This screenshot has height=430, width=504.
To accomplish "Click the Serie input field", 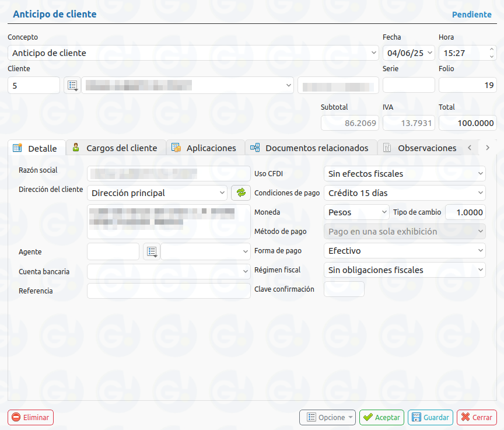I will click(408, 85).
